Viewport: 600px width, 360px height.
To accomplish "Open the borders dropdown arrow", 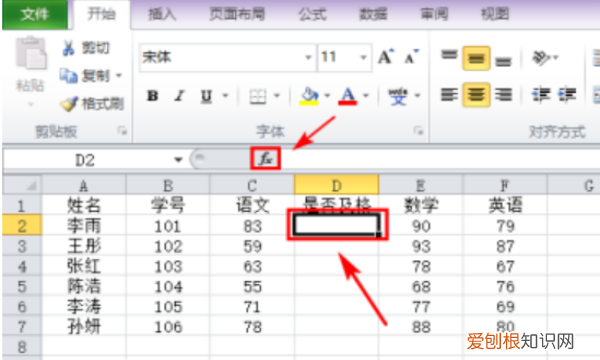I will click(x=277, y=95).
